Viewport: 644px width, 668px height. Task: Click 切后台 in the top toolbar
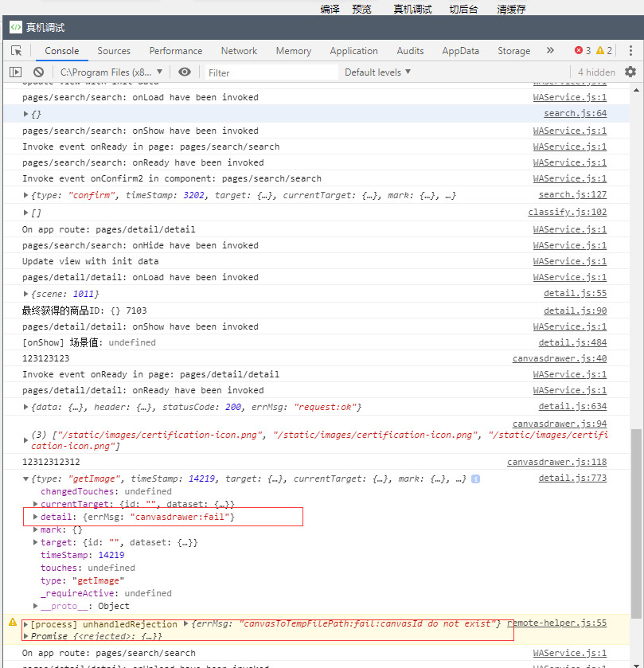pos(463,9)
